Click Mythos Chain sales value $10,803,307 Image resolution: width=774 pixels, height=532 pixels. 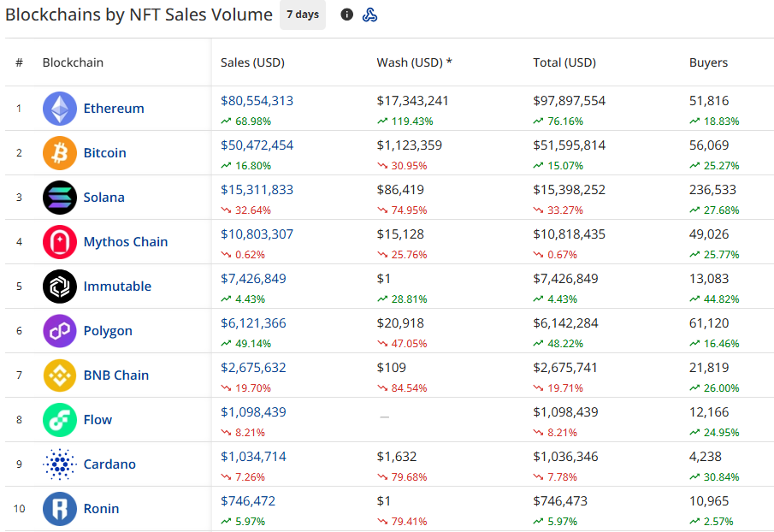[x=257, y=233]
